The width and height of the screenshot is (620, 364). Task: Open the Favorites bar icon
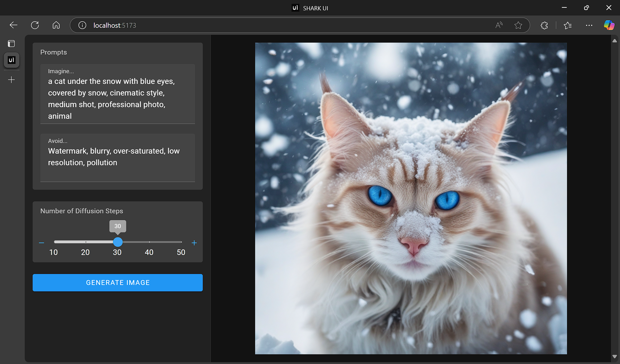coord(568,25)
